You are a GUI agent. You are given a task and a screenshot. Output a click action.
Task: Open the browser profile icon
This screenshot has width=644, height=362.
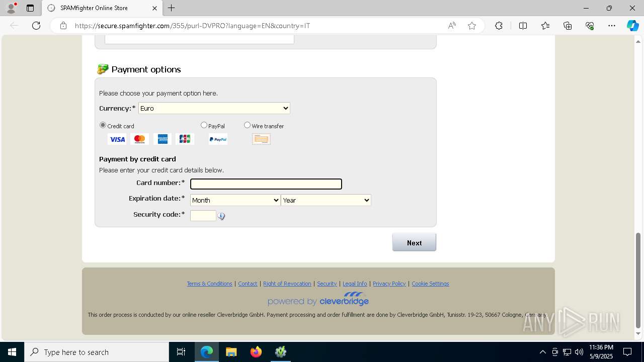click(11, 8)
